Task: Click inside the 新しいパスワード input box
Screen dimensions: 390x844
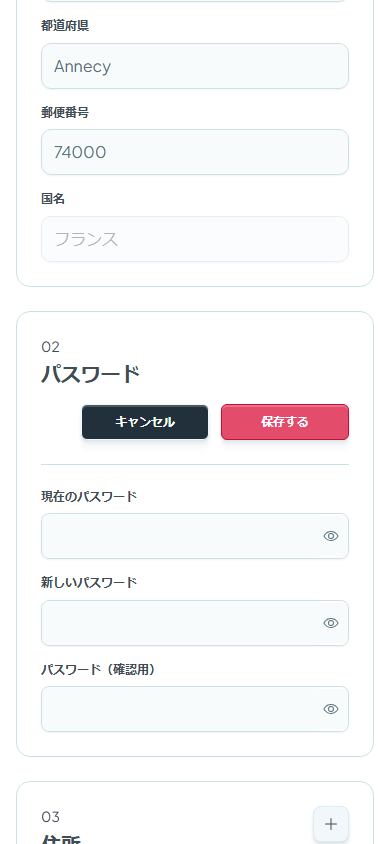Action: (x=195, y=623)
